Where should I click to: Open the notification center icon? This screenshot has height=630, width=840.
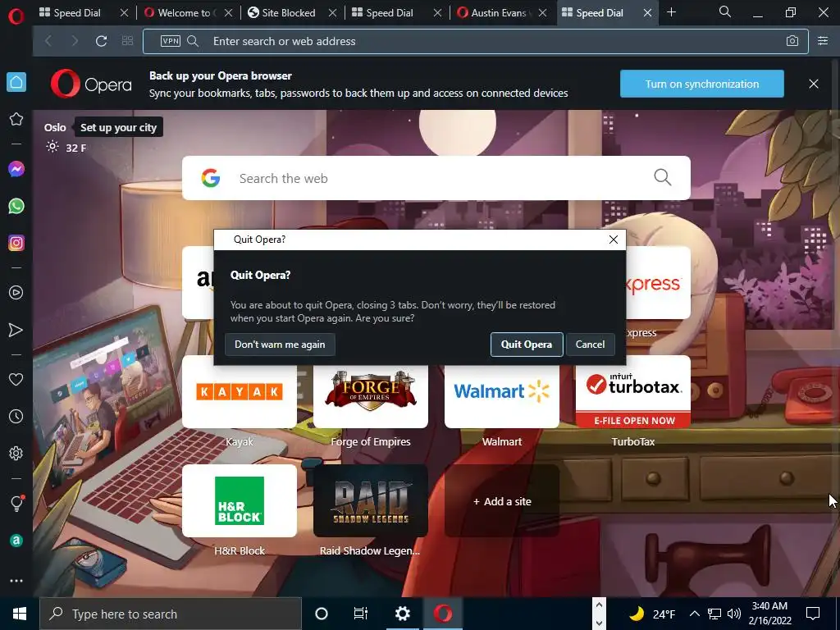click(813, 614)
